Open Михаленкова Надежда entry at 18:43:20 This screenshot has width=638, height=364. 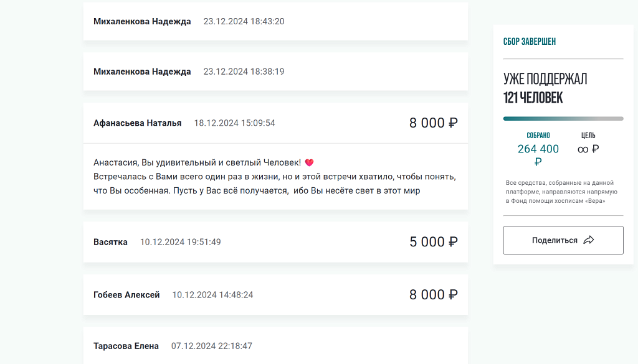(x=275, y=22)
